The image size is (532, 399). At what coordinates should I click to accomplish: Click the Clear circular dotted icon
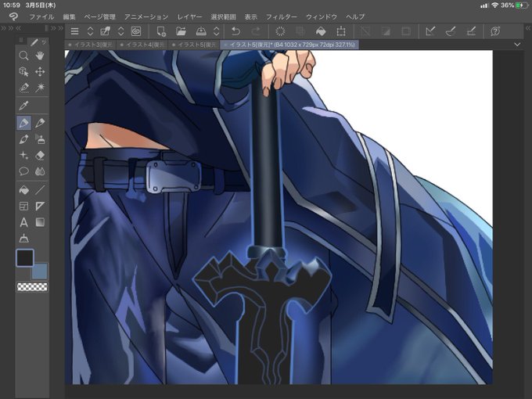[280, 31]
